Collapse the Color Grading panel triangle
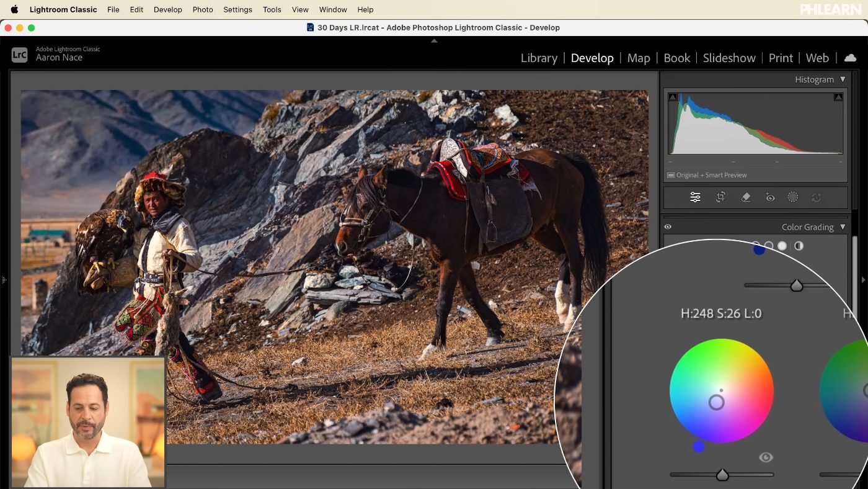The height and width of the screenshot is (489, 868). (843, 227)
